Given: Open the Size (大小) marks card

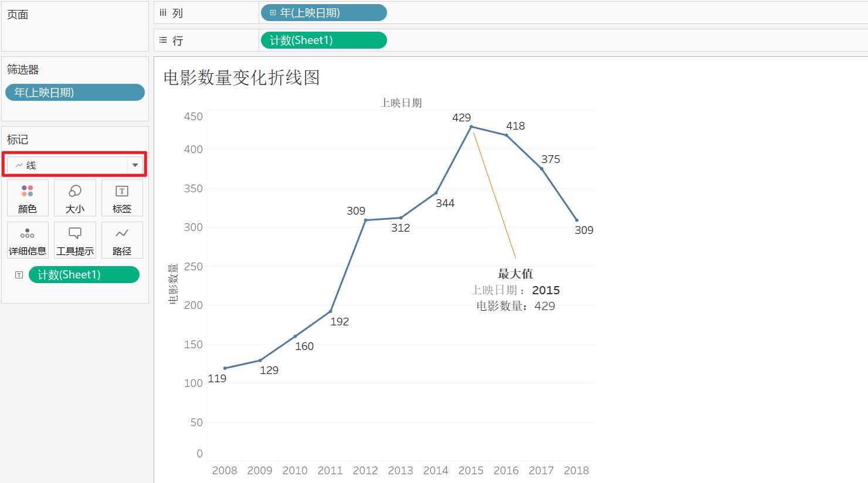Looking at the screenshot, I should tap(74, 198).
